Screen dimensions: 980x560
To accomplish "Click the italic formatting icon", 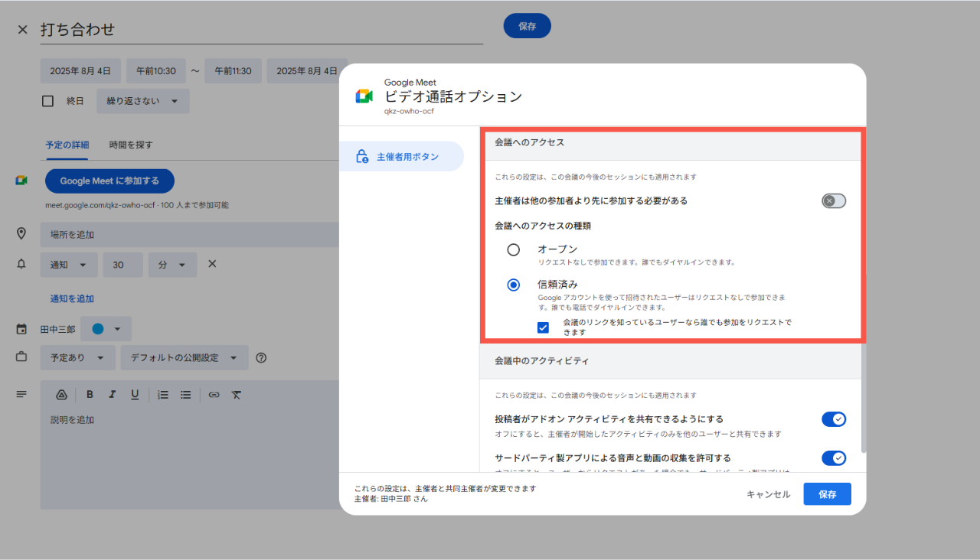I will click(112, 395).
